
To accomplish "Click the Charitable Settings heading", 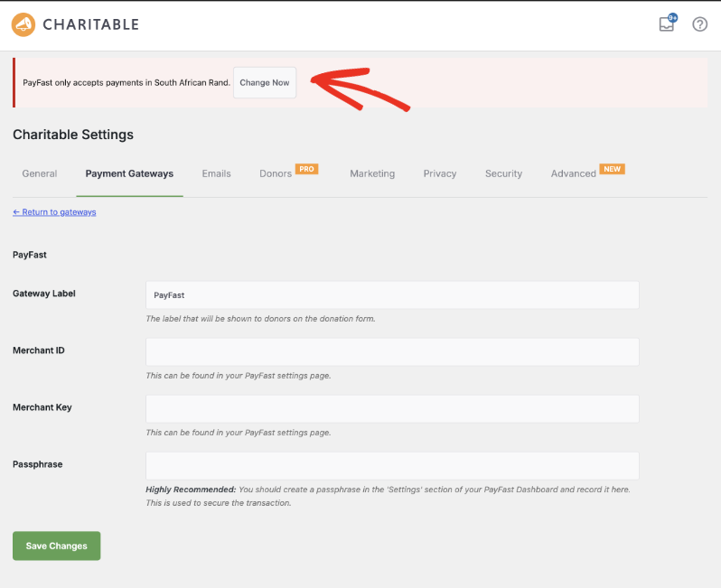I will pyautogui.click(x=73, y=135).
